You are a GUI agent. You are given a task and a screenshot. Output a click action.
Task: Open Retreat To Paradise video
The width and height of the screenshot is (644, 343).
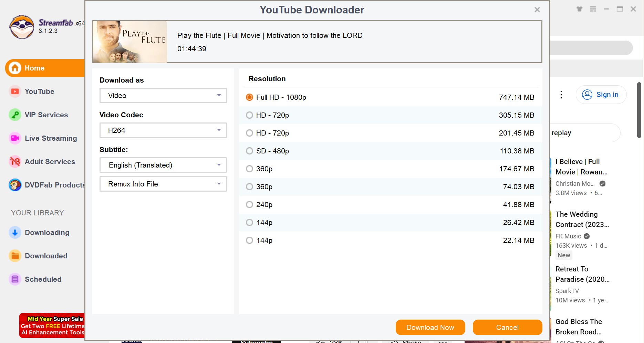click(582, 274)
